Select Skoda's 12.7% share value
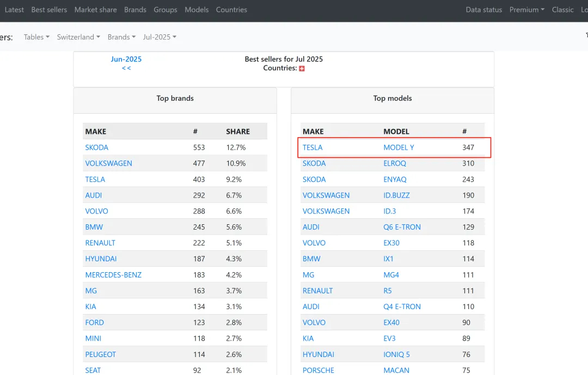Viewport: 588px width, 375px height. click(x=236, y=147)
